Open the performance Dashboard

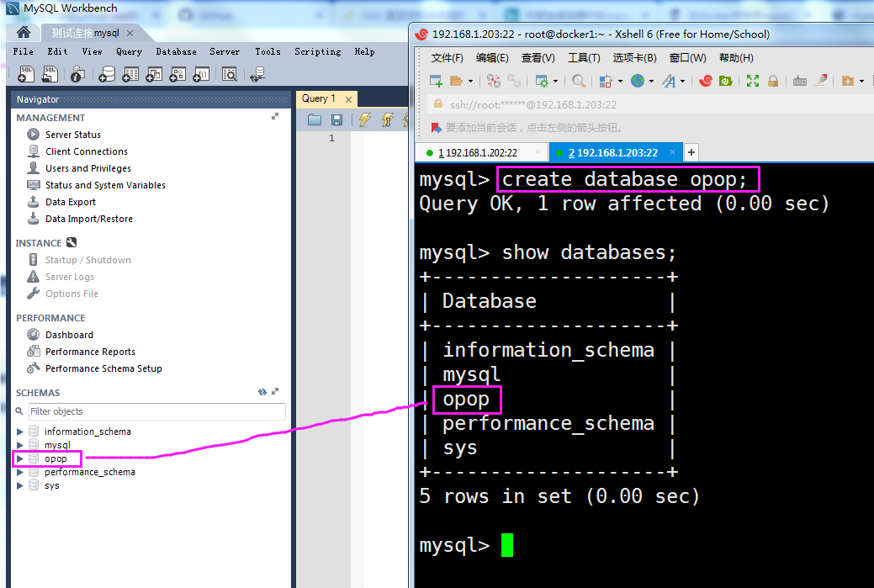coord(69,335)
